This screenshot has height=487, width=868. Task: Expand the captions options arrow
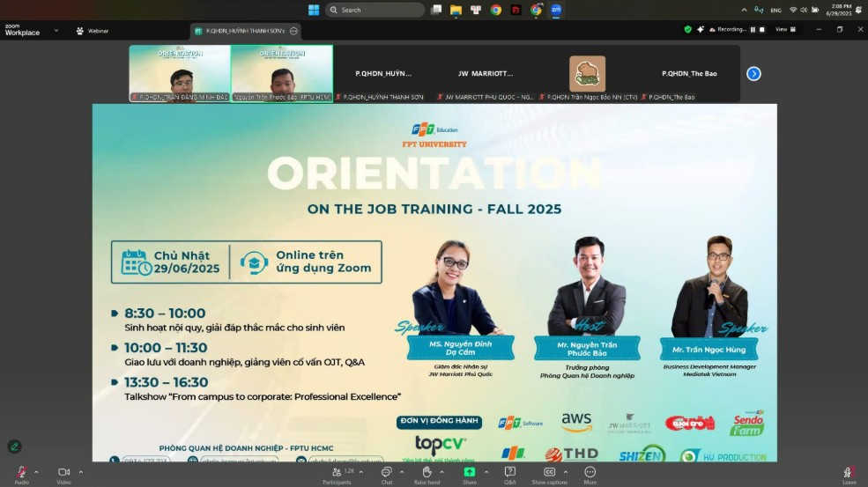[565, 472]
